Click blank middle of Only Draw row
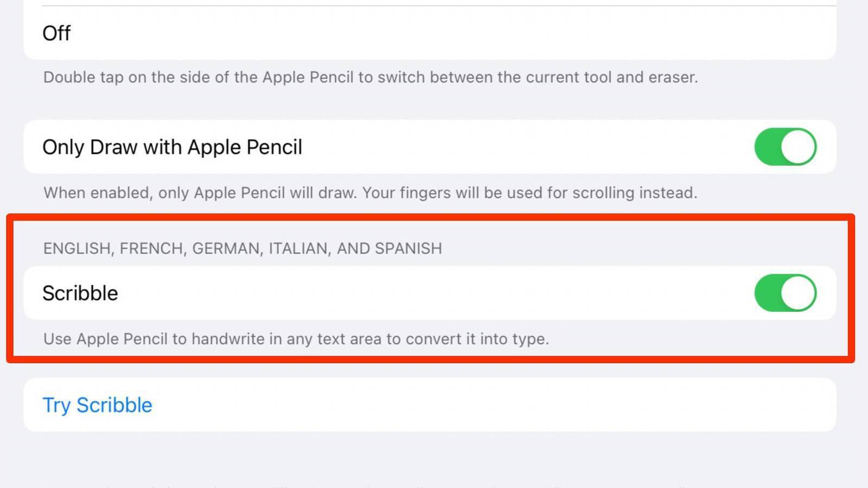The width and height of the screenshot is (868, 488). pos(515,147)
